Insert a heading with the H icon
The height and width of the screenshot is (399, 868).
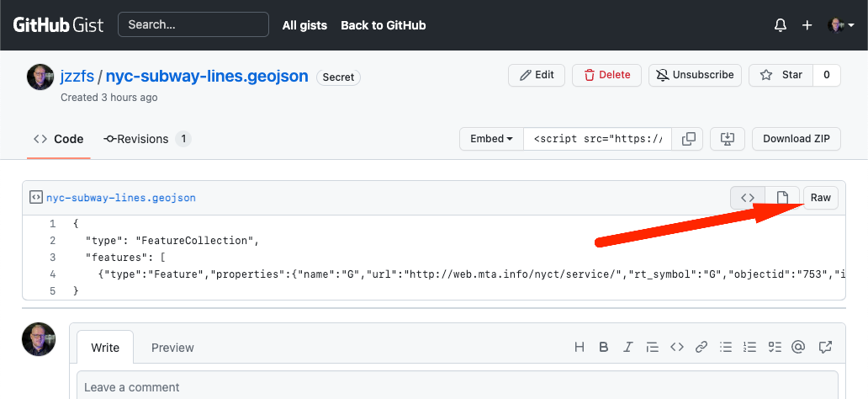click(x=579, y=348)
